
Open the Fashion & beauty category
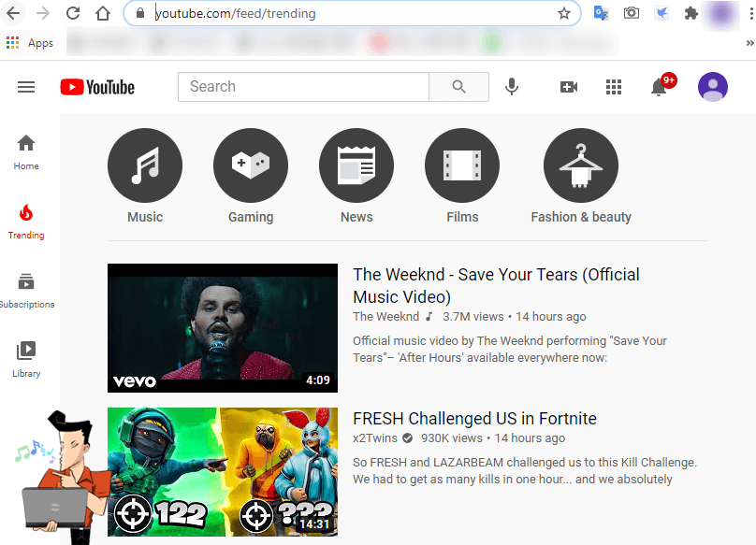point(581,176)
